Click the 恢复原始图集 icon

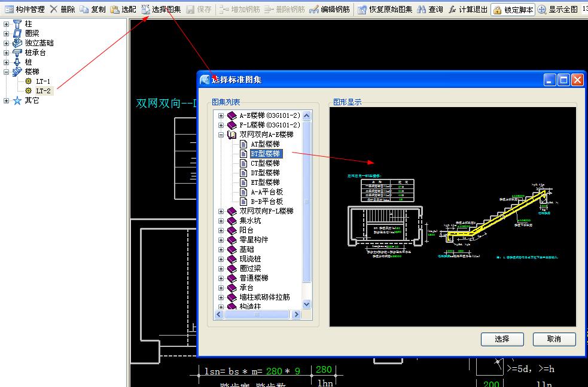(362, 9)
